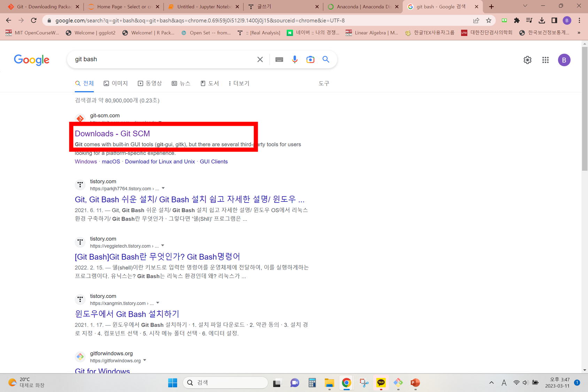Open Calculator from taskbar
The image size is (588, 392).
(x=312, y=383)
